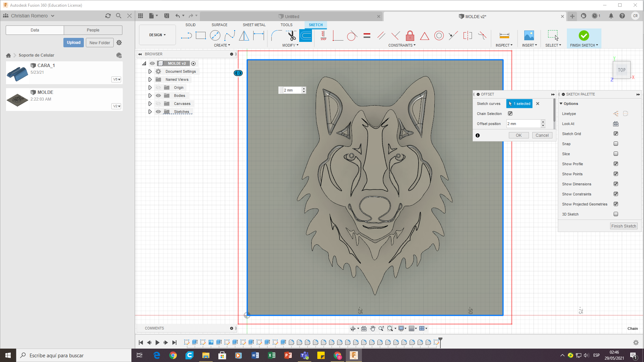644x362 pixels.
Task: Open the CONSTRAINTS dropdown menu
Action: 402,45
